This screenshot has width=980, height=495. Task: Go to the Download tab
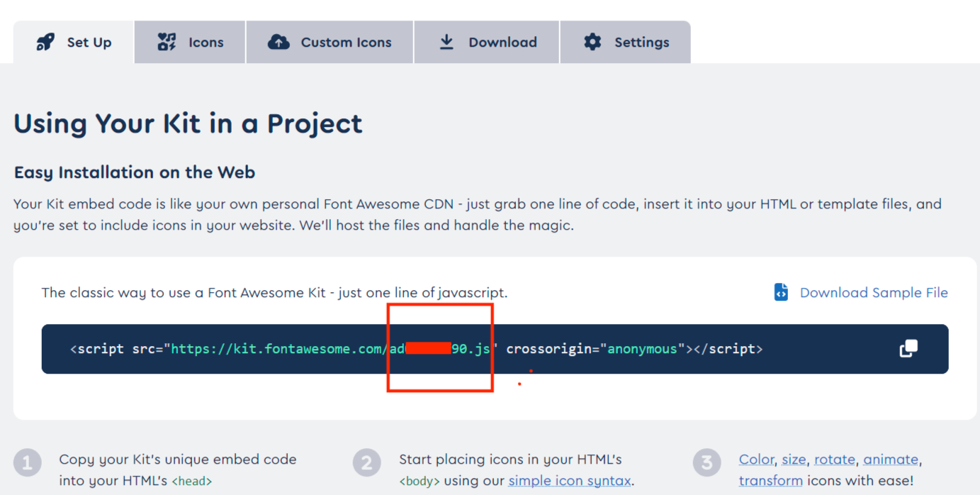coord(487,43)
